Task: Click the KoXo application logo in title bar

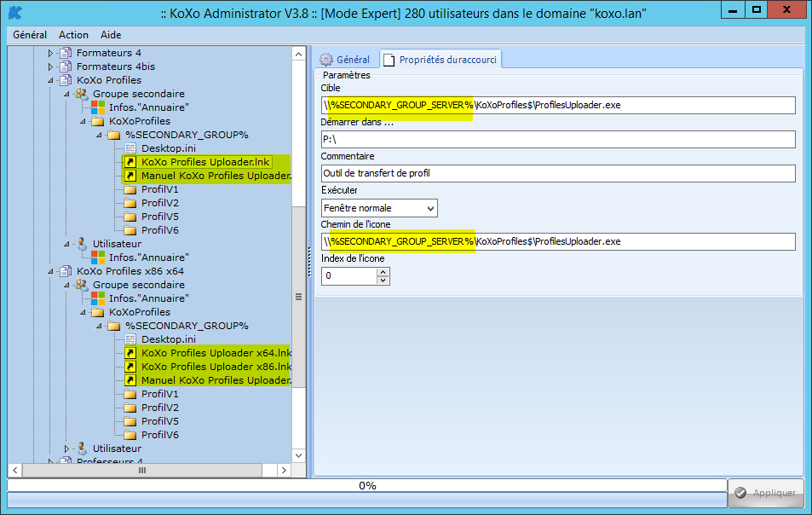Action: click(15, 13)
